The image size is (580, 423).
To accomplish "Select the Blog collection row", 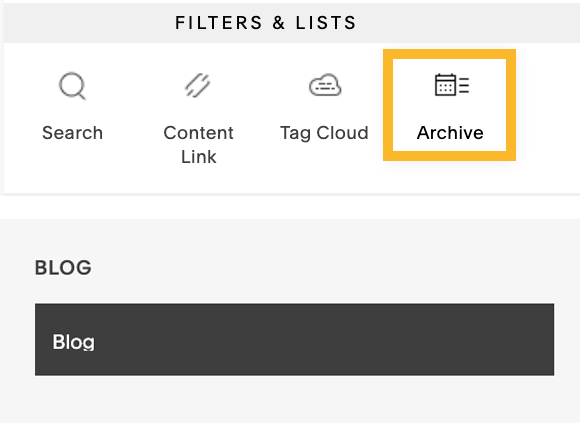I will (294, 339).
